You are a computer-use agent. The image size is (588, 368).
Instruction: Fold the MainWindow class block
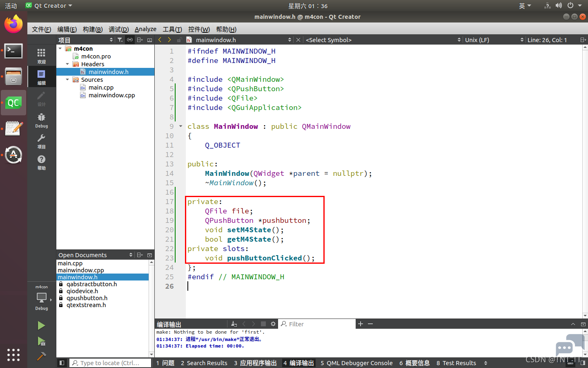(180, 126)
